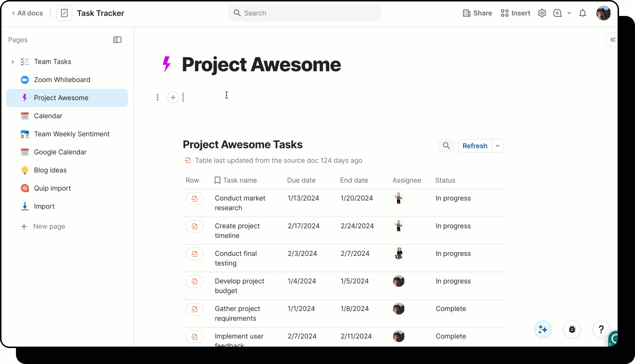Toggle the Pages sidebar panel icon

pyautogui.click(x=117, y=40)
